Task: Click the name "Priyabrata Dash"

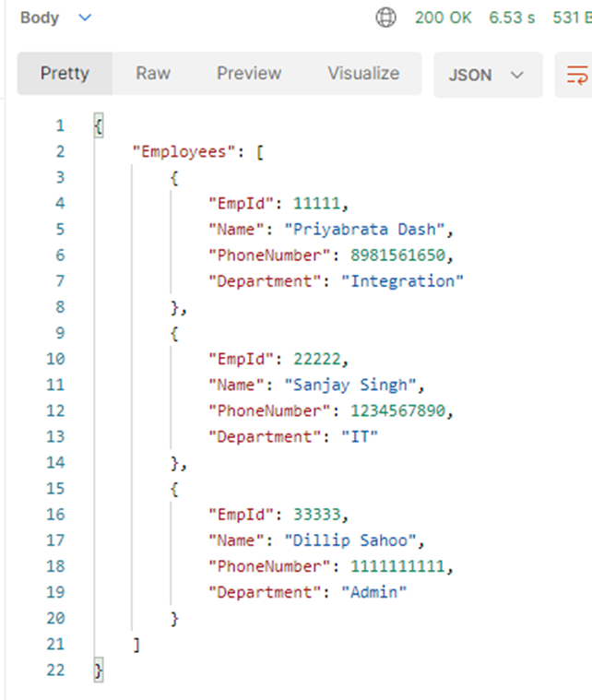Action: click(365, 230)
